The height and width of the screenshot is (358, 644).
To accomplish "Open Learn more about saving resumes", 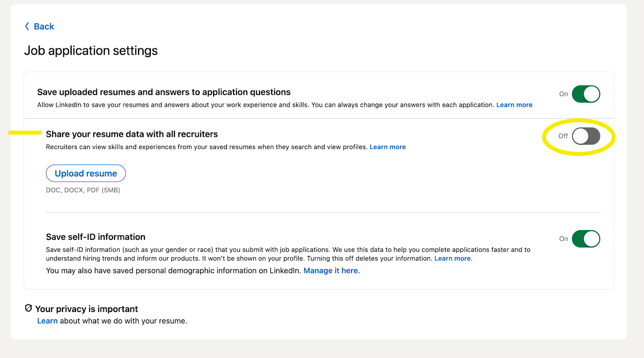I will (x=514, y=105).
